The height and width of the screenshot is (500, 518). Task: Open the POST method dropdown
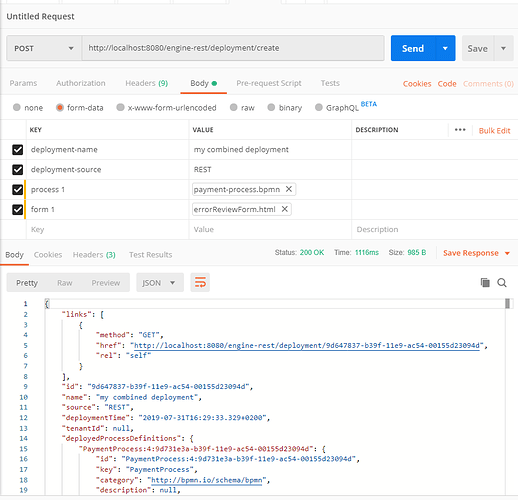44,48
